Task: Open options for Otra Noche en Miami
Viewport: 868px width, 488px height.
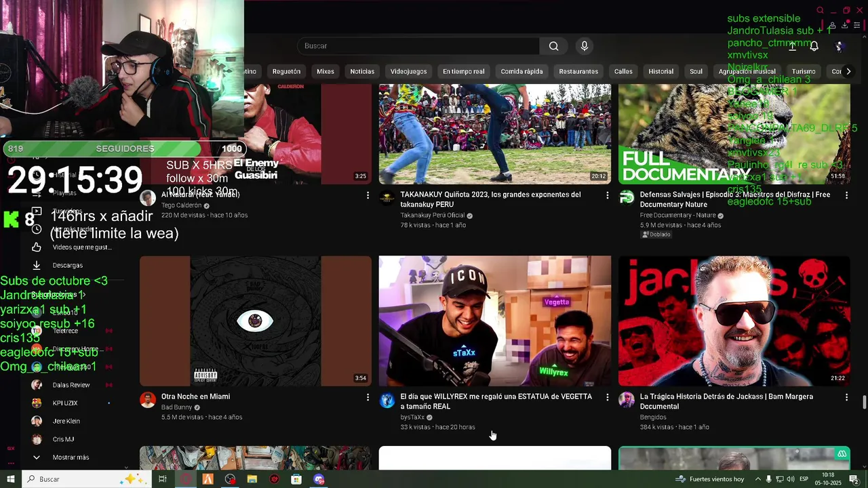Action: pos(368,397)
